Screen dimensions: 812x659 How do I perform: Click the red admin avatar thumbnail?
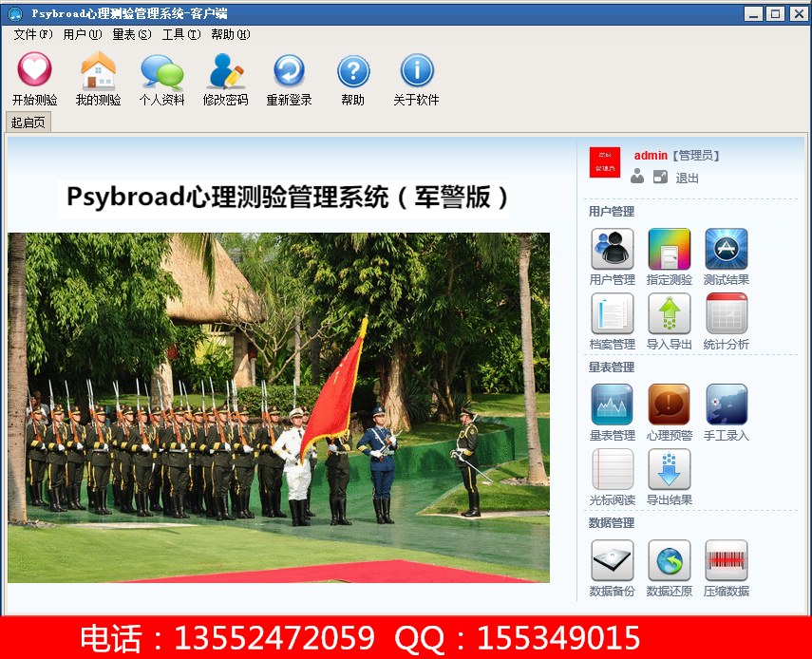point(604,162)
